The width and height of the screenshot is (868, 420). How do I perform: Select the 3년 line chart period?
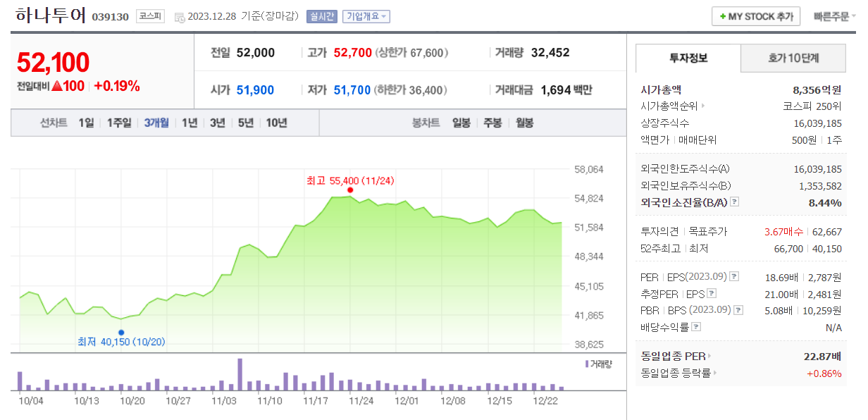218,123
